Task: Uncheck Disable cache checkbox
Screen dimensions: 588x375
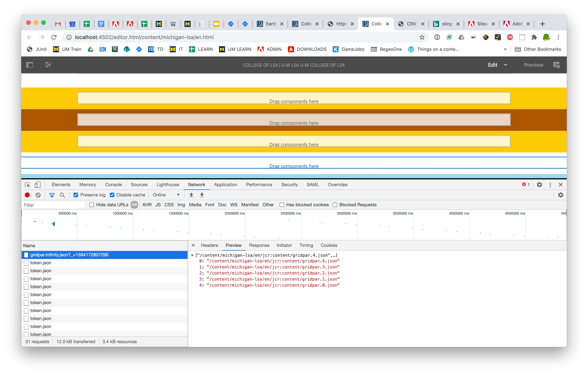Action: pyautogui.click(x=112, y=195)
